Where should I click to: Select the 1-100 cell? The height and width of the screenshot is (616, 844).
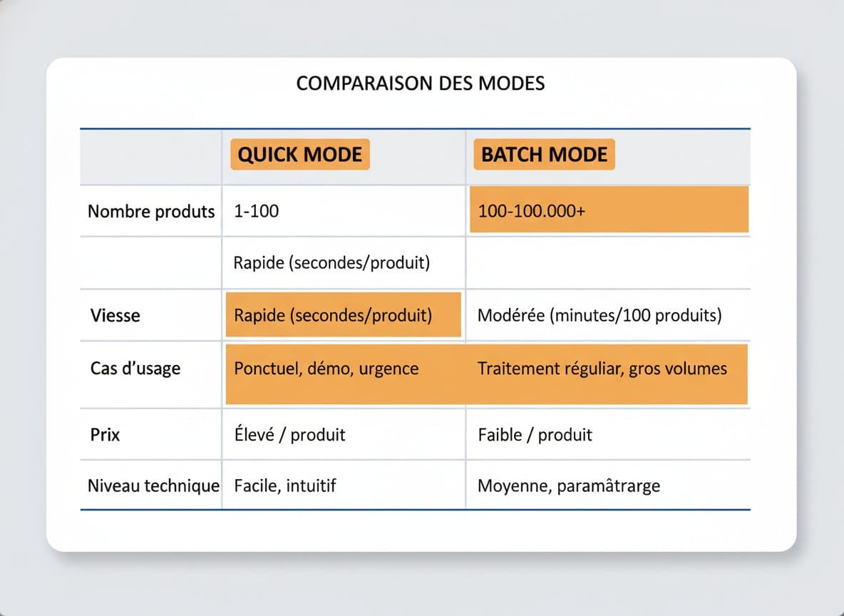point(257,212)
